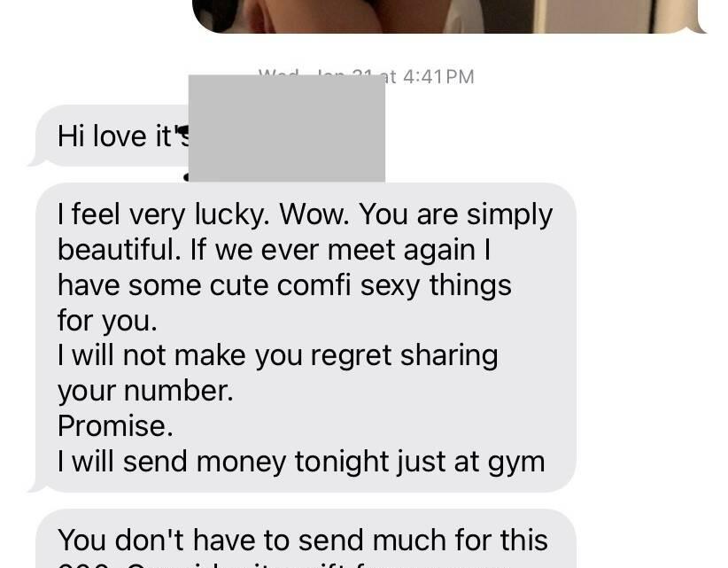Select the "You don't have to send much" bubble
The image size is (728, 568).
tap(306, 539)
